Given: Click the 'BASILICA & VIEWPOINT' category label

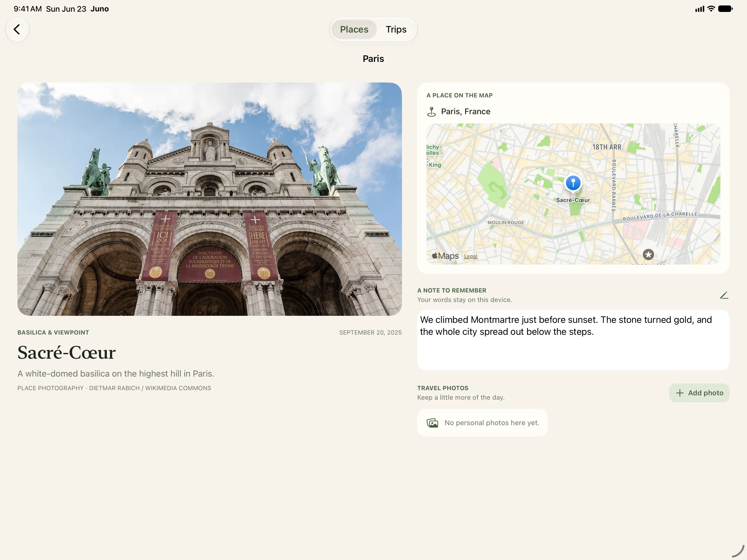Looking at the screenshot, I should [53, 332].
